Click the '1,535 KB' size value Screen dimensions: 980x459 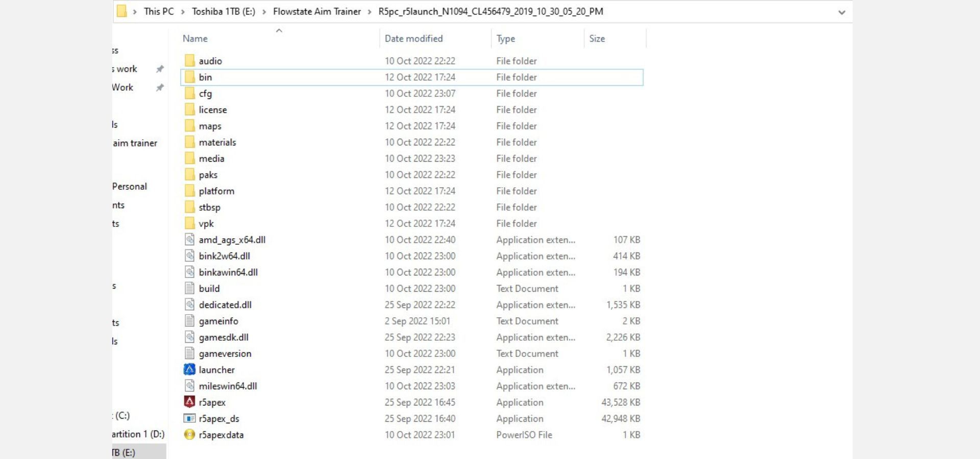click(x=623, y=305)
